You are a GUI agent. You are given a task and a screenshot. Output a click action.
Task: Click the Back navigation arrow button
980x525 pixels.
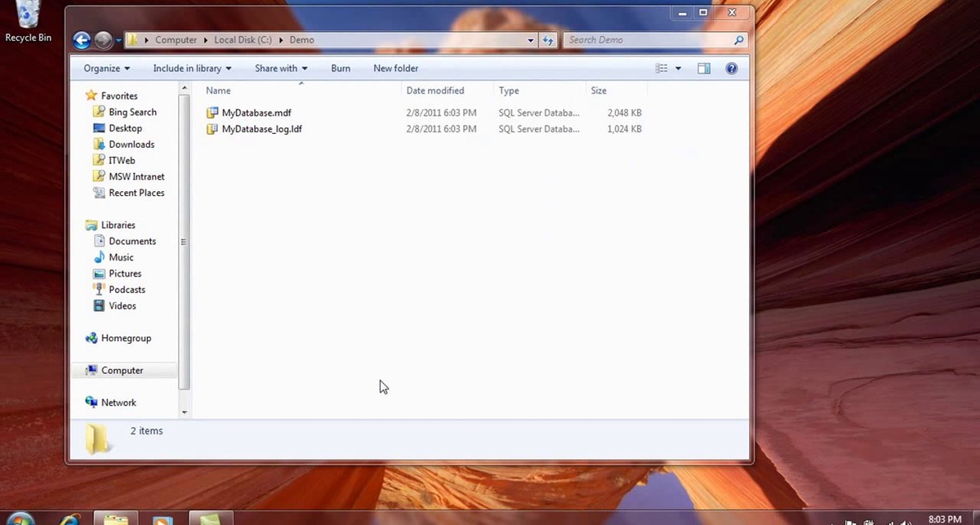82,40
